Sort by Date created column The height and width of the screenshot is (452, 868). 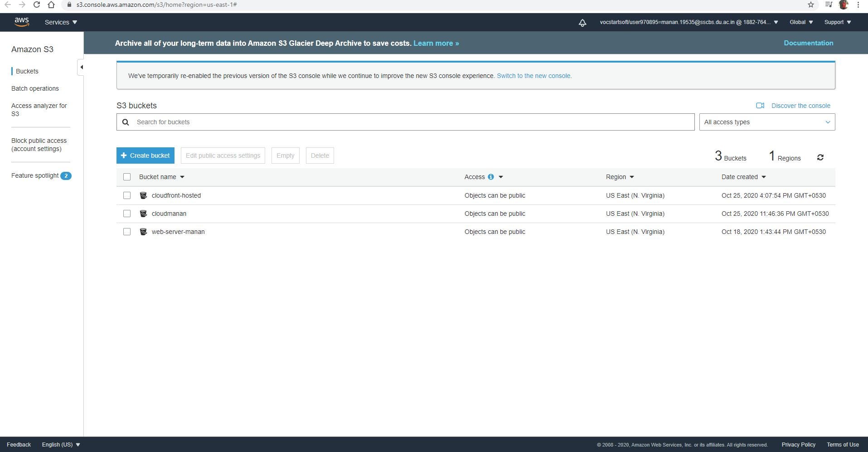[x=743, y=177]
